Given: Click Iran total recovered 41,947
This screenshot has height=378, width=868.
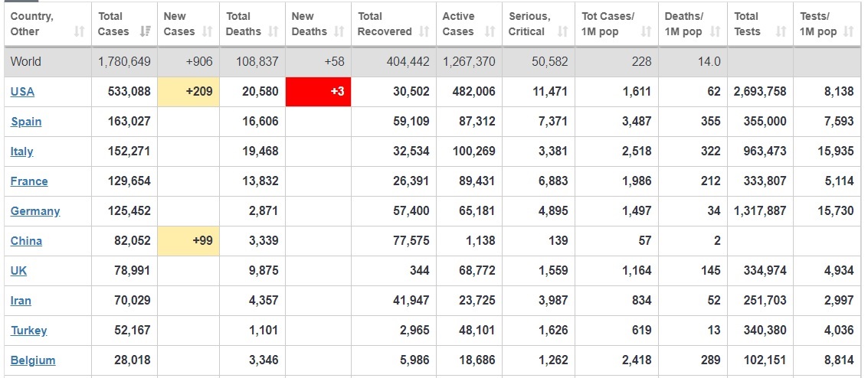Looking at the screenshot, I should click(411, 300).
